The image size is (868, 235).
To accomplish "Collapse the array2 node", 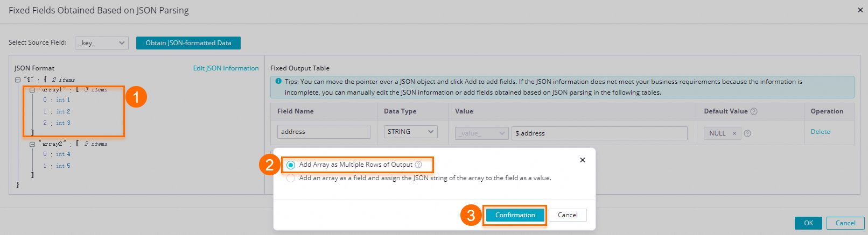I will coord(32,144).
